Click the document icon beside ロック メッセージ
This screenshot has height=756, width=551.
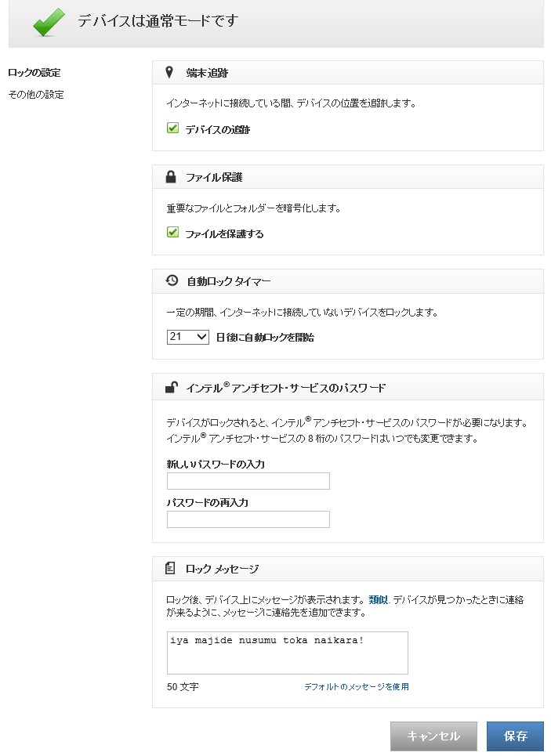[x=171, y=569]
